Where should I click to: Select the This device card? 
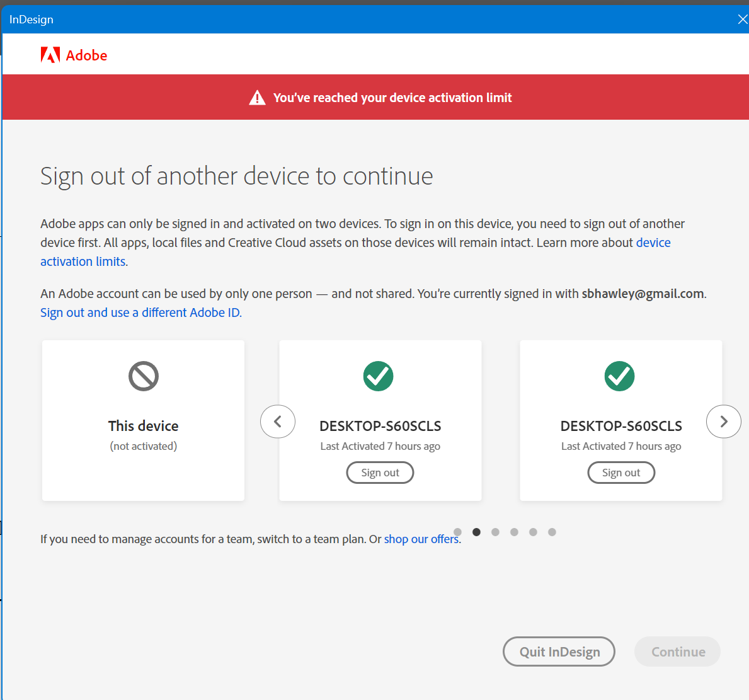[x=144, y=421]
